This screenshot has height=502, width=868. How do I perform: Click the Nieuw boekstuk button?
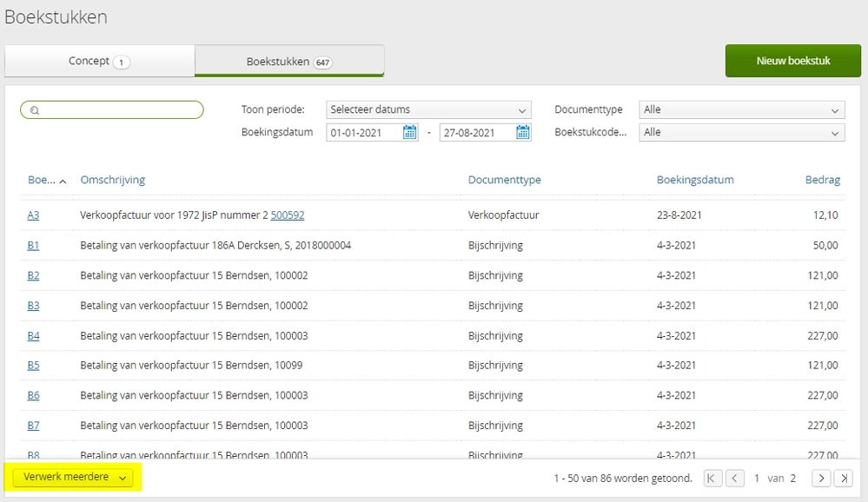(792, 61)
